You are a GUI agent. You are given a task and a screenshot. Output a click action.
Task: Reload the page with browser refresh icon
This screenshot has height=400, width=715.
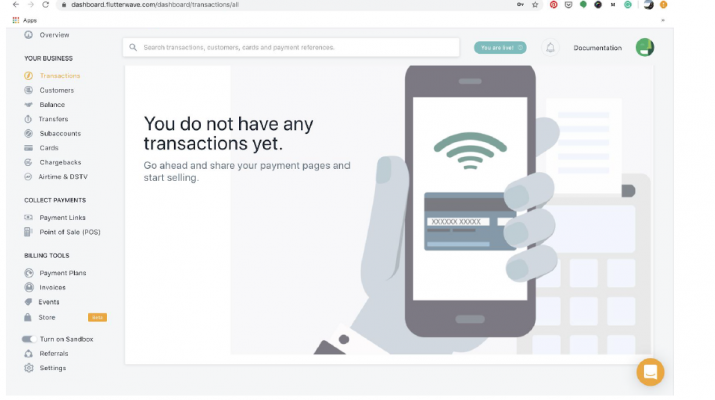45,5
